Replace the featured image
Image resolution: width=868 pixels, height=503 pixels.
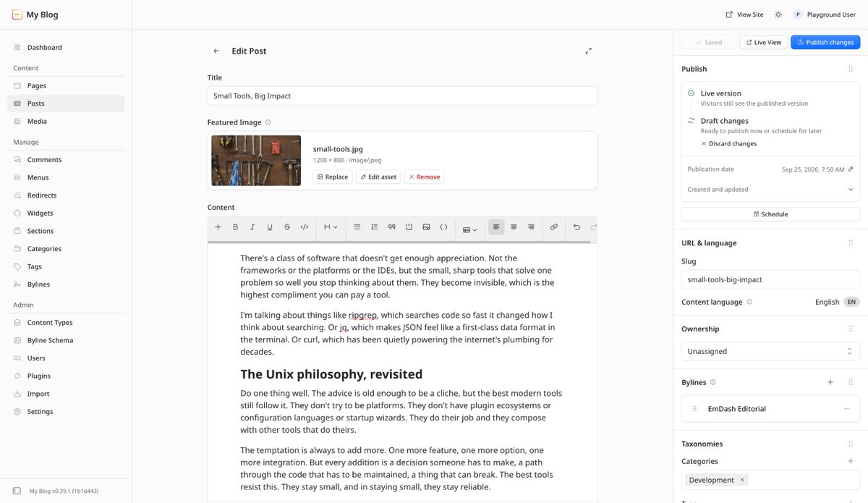(333, 177)
